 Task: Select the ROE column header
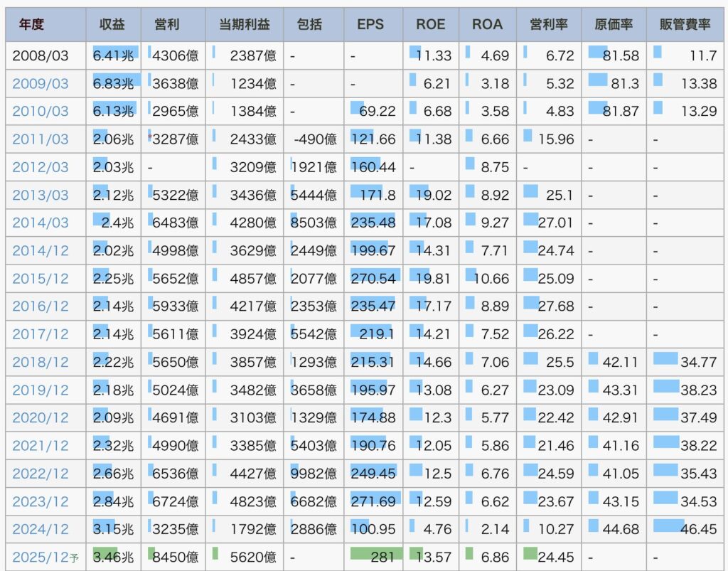pyautogui.click(x=430, y=24)
